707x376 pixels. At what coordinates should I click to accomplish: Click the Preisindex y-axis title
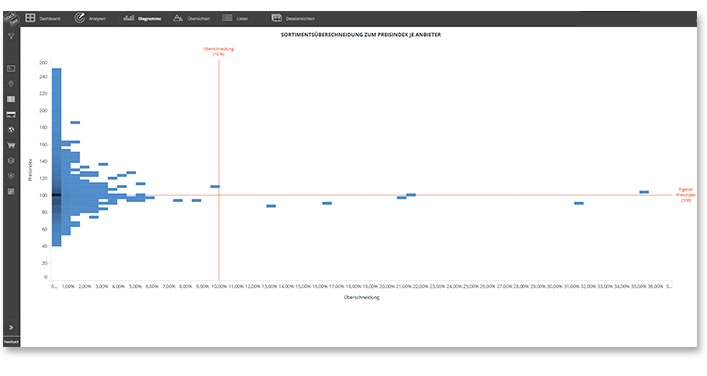tap(30, 170)
